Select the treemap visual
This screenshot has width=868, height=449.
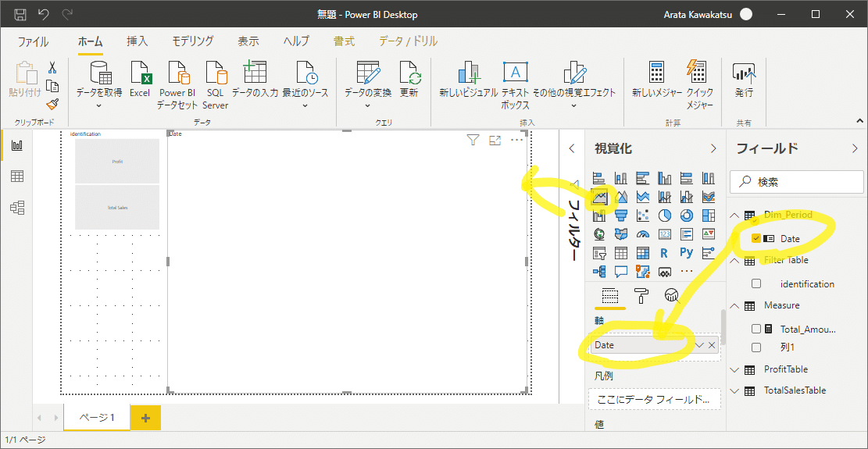708,215
